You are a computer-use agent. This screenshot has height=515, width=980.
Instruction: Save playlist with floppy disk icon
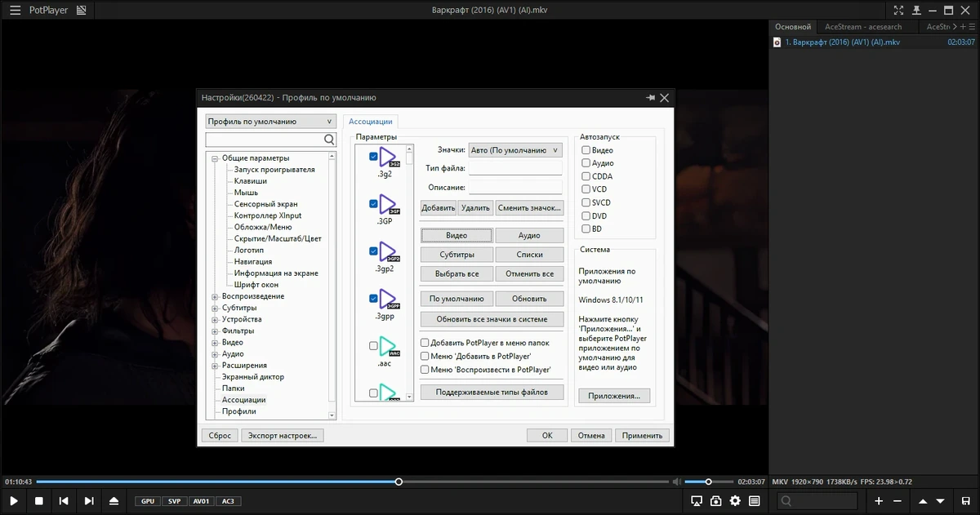964,500
